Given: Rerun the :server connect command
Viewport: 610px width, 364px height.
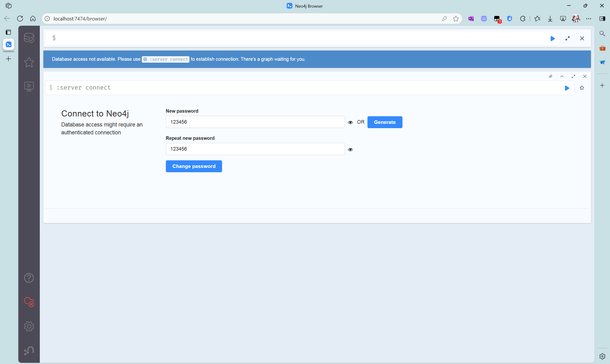Looking at the screenshot, I should click(x=567, y=88).
